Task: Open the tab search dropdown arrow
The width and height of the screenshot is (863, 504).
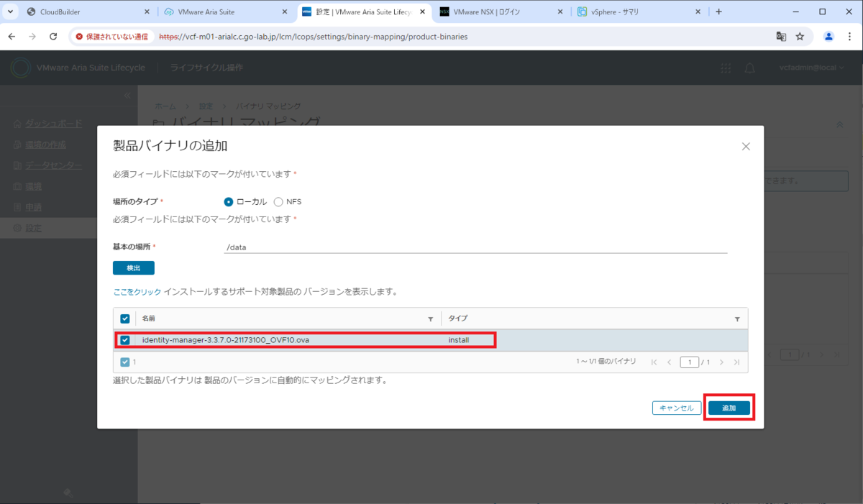Action: click(11, 12)
